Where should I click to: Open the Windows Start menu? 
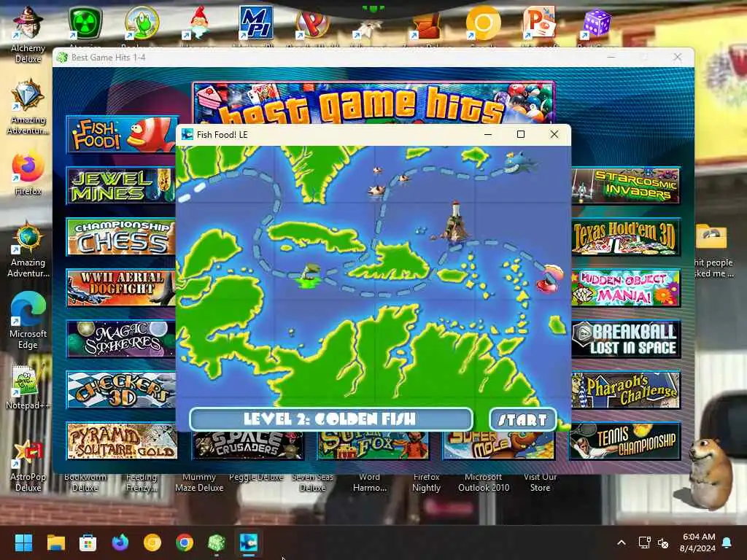pos(23,542)
